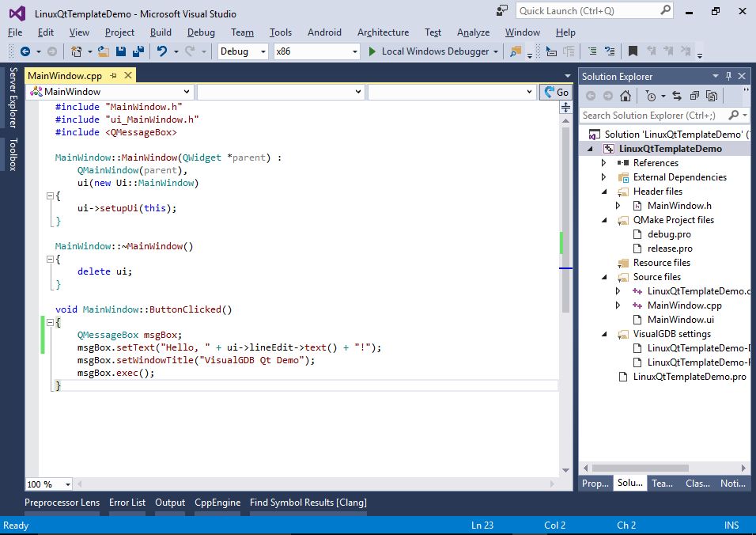Expand the References node

click(x=604, y=163)
